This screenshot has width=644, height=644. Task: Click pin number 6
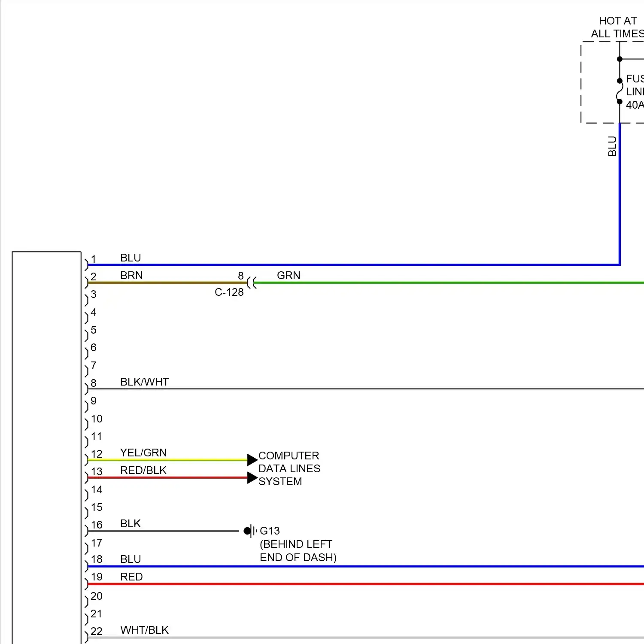click(x=94, y=347)
